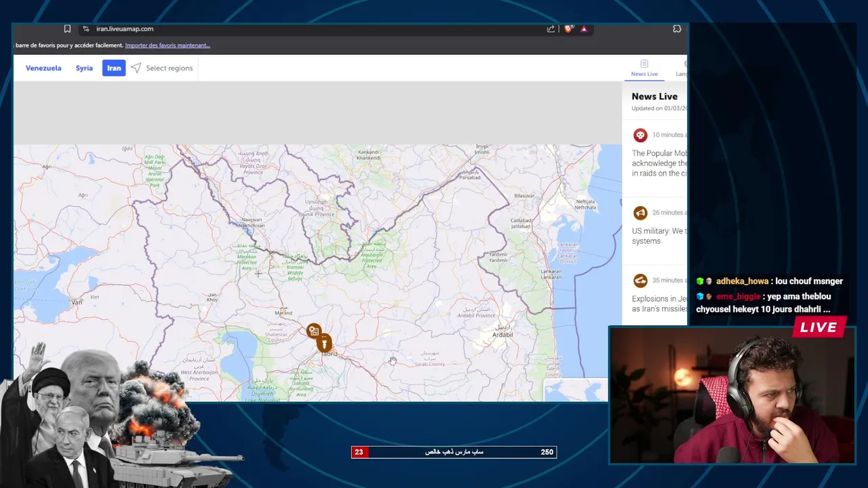This screenshot has height=488, width=868.
Task: Open the 'Importer des favoris maintenant...' link
Action: (x=167, y=45)
